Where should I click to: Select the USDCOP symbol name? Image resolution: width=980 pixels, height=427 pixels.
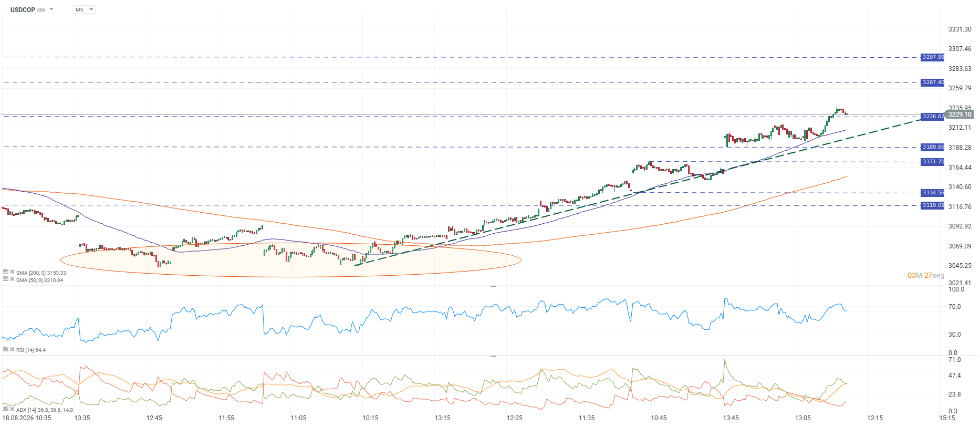point(23,9)
